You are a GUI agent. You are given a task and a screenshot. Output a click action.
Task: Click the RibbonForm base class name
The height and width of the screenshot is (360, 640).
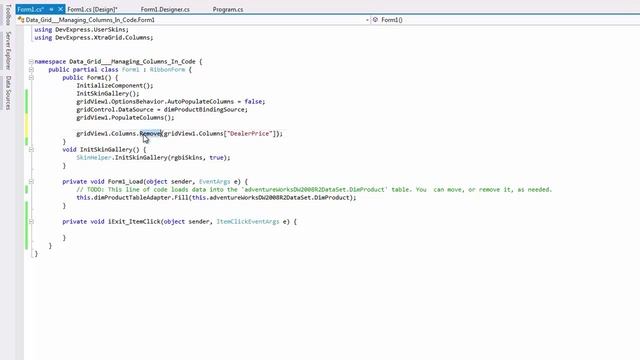(x=167, y=70)
